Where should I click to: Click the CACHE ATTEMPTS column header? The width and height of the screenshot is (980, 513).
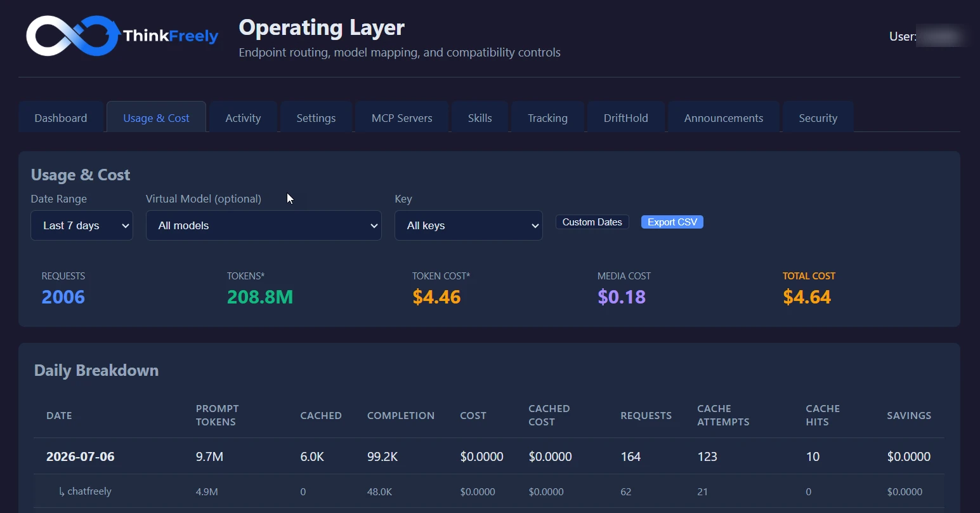[723, 415]
